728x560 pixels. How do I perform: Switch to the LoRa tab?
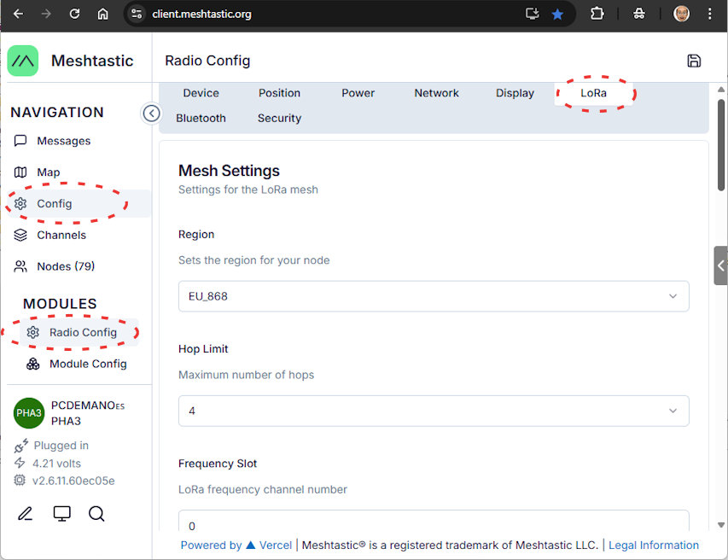[x=593, y=93]
